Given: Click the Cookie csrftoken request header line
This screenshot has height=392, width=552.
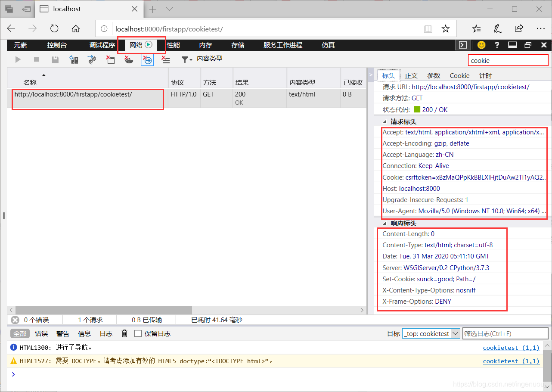Looking at the screenshot, I should click(x=464, y=177).
